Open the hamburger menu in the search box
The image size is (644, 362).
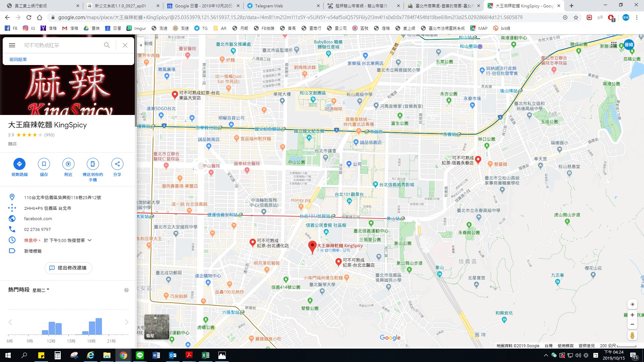click(x=12, y=45)
